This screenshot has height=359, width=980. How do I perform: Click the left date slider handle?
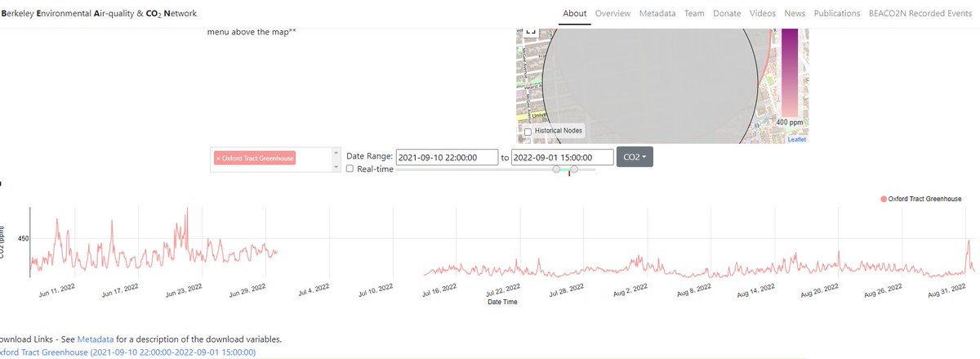tap(556, 169)
